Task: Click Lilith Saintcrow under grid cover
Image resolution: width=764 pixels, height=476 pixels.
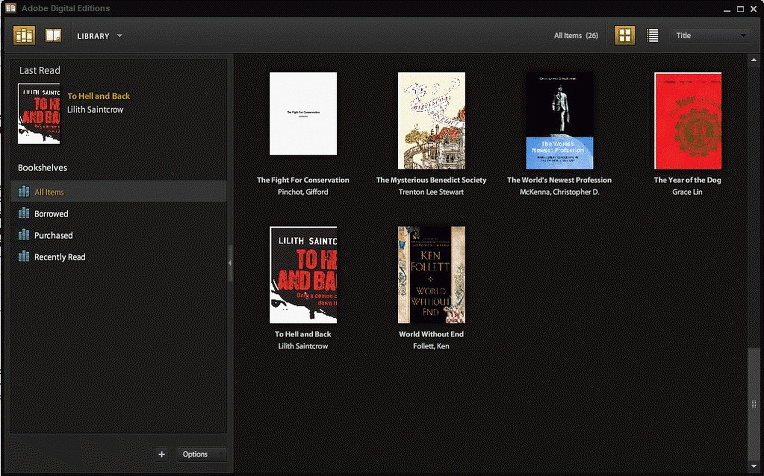Action: tap(303, 346)
